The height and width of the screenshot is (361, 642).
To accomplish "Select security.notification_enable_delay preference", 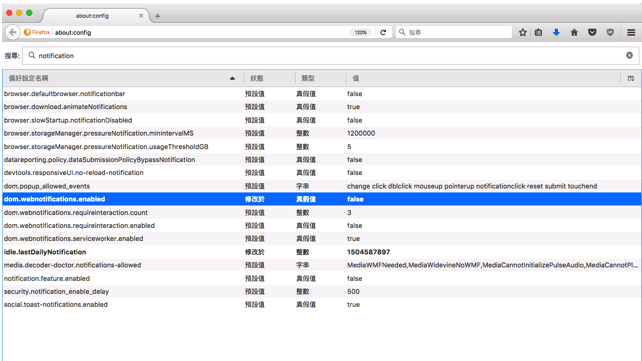I will tap(321, 291).
